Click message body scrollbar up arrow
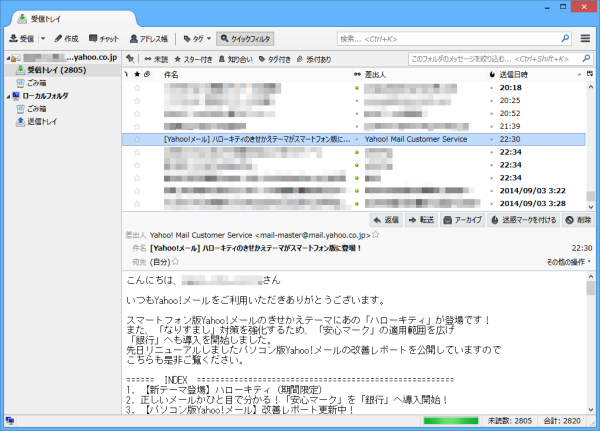The image size is (600, 431). point(590,276)
